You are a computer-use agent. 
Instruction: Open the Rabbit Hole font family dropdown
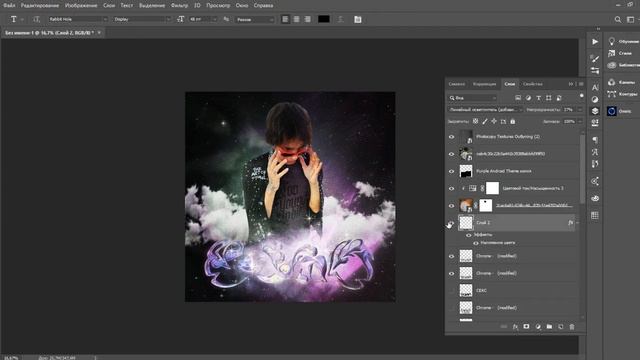click(78, 19)
